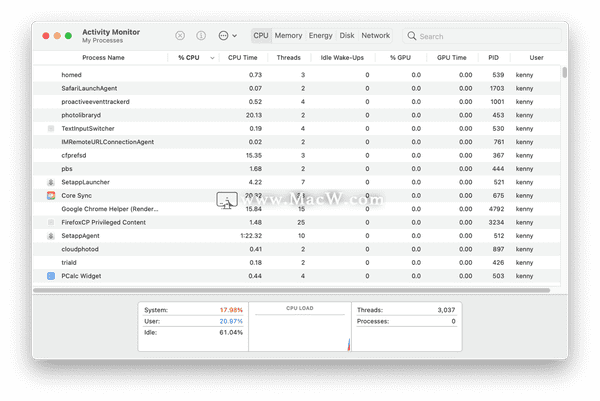Toggle % CPU column sort order arrow
600x401 pixels.
(212, 58)
